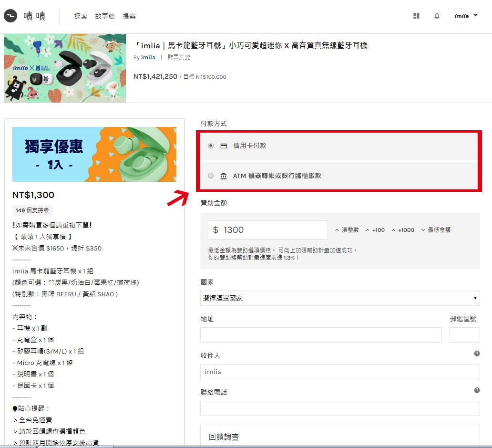Screen dimensions: 492x448
Task: Go to 探索 menu item
Action: (x=81, y=16)
